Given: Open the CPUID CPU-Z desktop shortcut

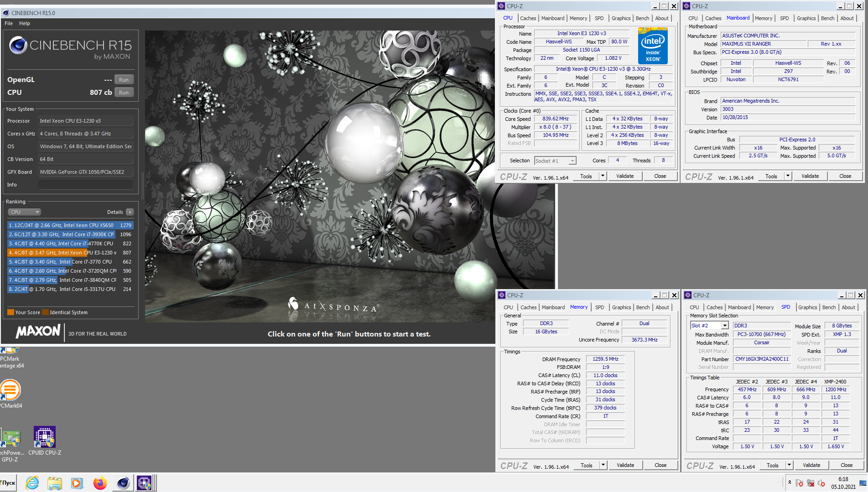Looking at the screenshot, I should [45, 440].
